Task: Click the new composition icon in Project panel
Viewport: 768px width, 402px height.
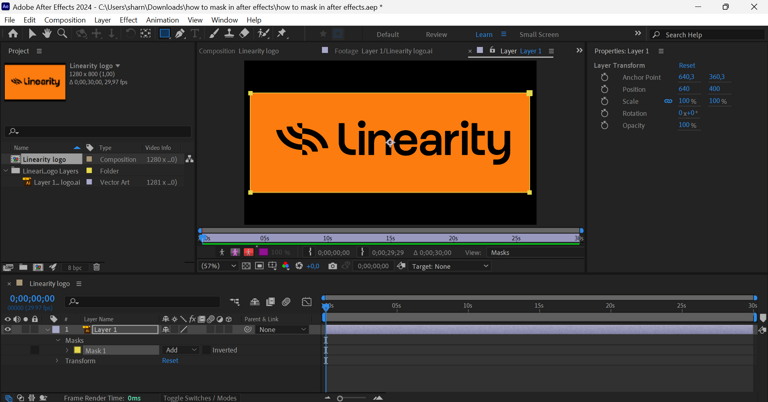Action: click(38, 267)
